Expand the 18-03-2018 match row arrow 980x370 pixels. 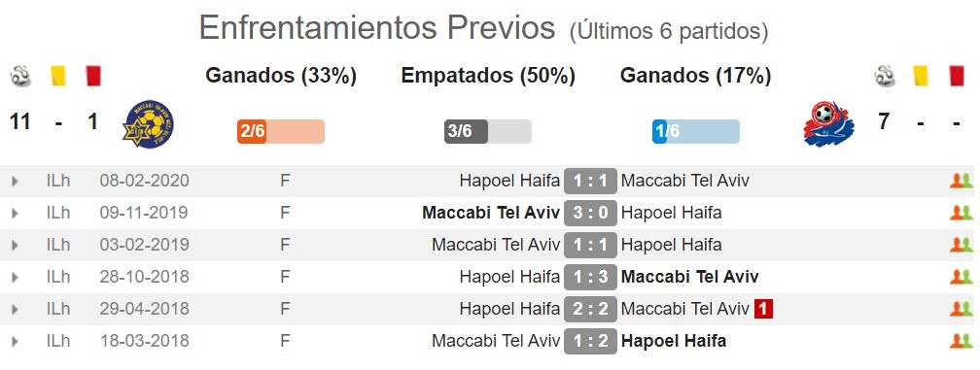(x=15, y=341)
